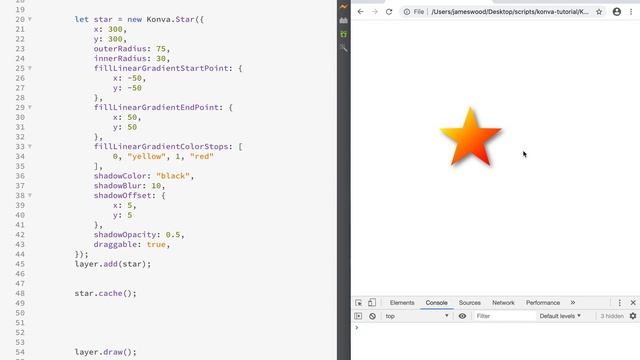Switch to the Network tab
This screenshot has height=360, width=640.
click(503, 303)
